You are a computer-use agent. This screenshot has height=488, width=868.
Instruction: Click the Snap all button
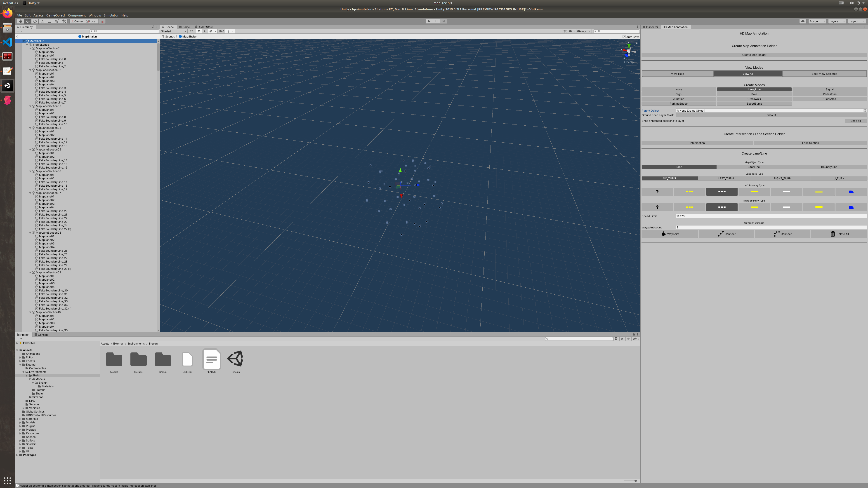tap(855, 121)
